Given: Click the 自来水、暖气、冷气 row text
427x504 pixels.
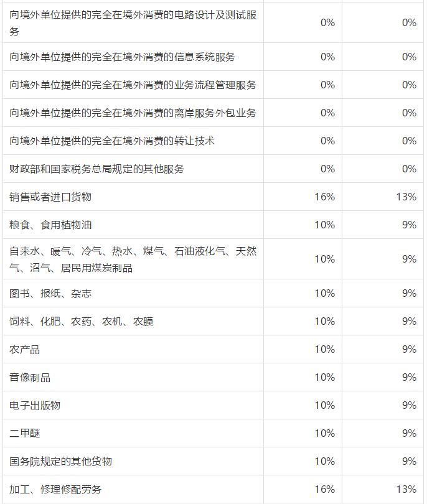Looking at the screenshot, I should [133, 259].
